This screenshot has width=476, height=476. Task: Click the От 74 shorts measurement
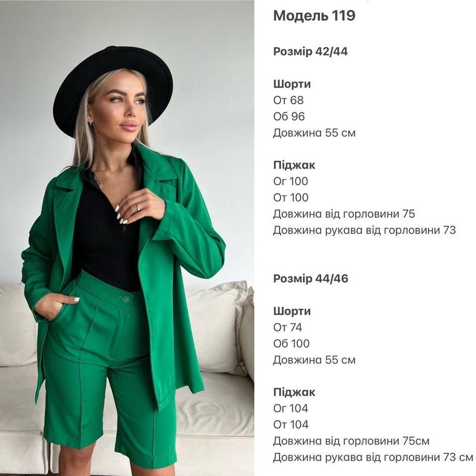tap(287, 327)
